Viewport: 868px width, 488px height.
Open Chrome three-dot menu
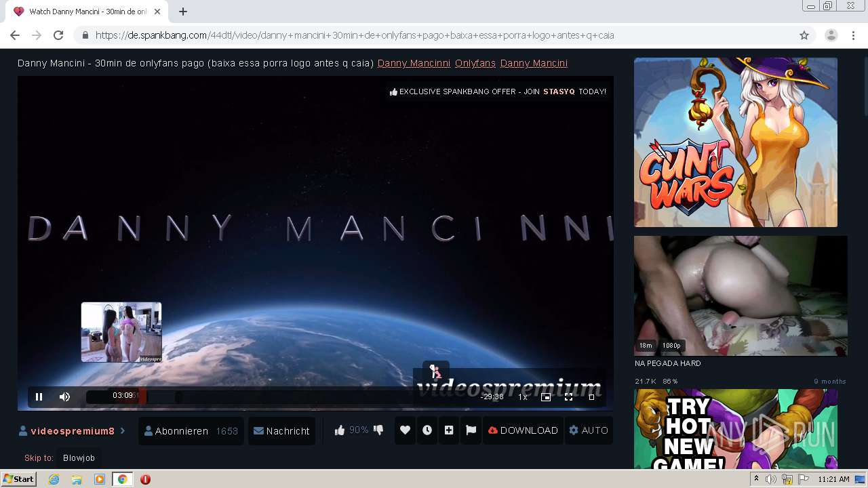[x=853, y=35]
